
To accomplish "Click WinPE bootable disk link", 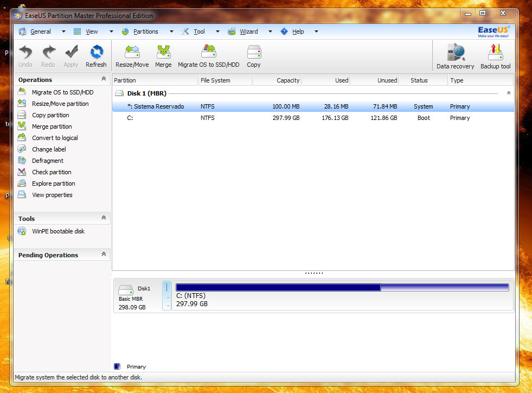I will coord(59,231).
